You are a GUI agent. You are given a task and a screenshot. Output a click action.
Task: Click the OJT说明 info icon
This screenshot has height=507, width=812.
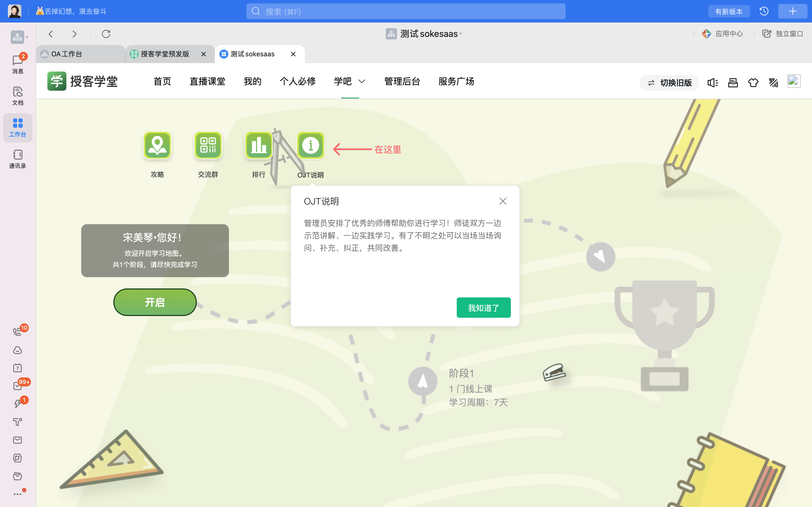coord(310,145)
